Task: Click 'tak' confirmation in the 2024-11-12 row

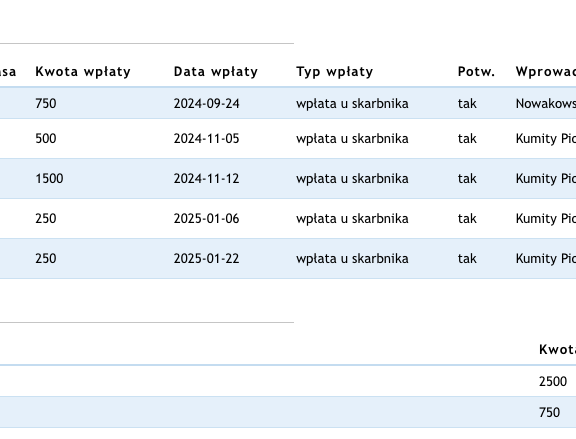Action: tap(467, 179)
